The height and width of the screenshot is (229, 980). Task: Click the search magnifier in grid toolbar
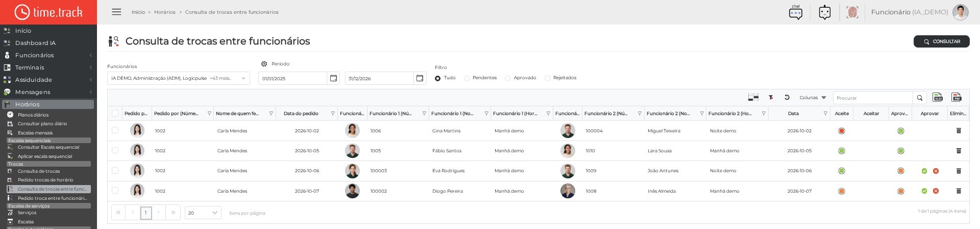click(919, 98)
